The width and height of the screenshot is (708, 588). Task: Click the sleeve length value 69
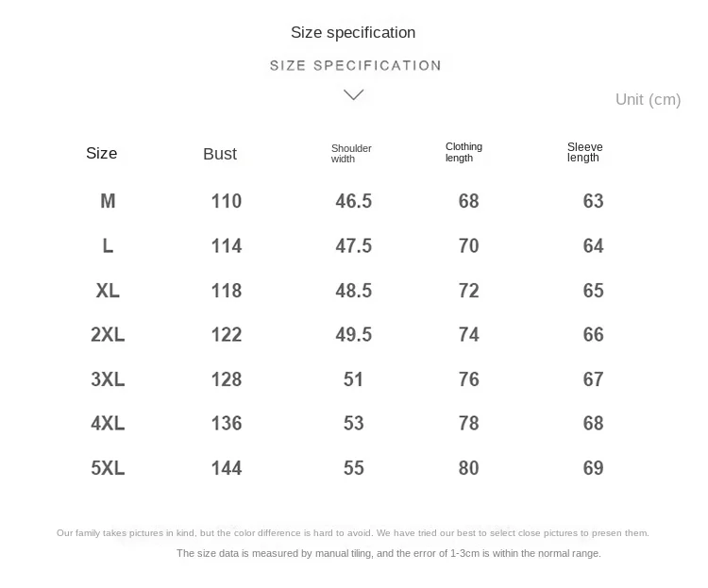pyautogui.click(x=594, y=468)
